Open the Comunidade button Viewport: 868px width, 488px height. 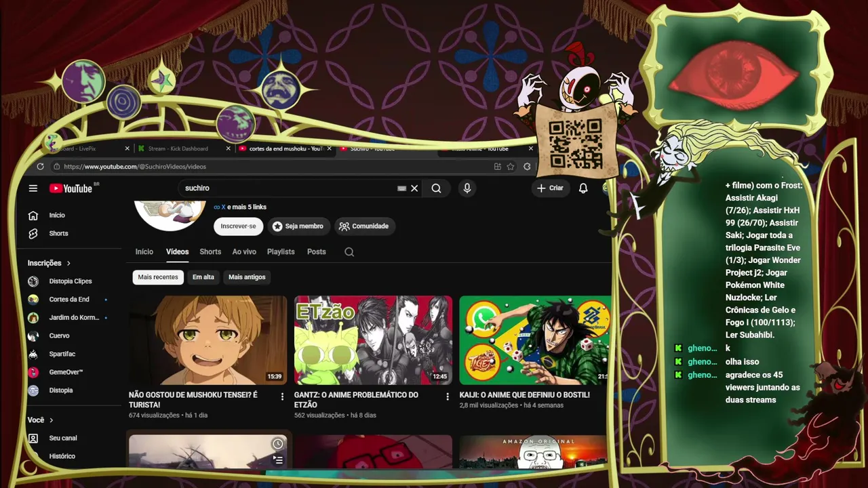coord(364,226)
